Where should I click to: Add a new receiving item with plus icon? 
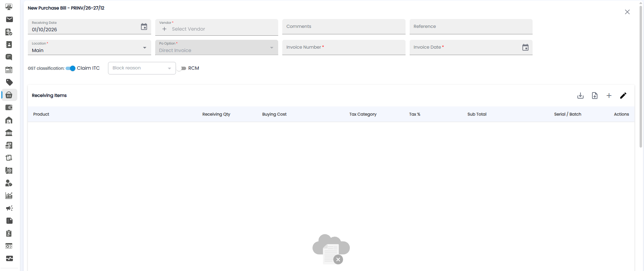[x=609, y=96]
